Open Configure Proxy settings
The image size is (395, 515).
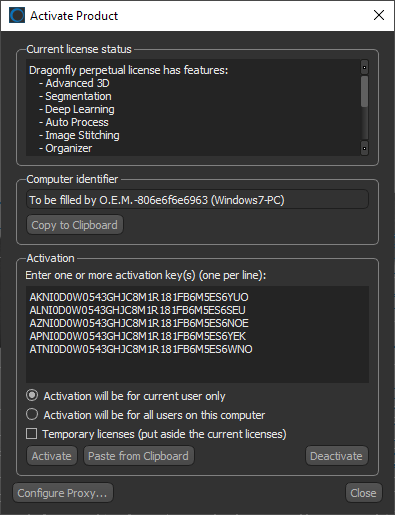click(63, 493)
